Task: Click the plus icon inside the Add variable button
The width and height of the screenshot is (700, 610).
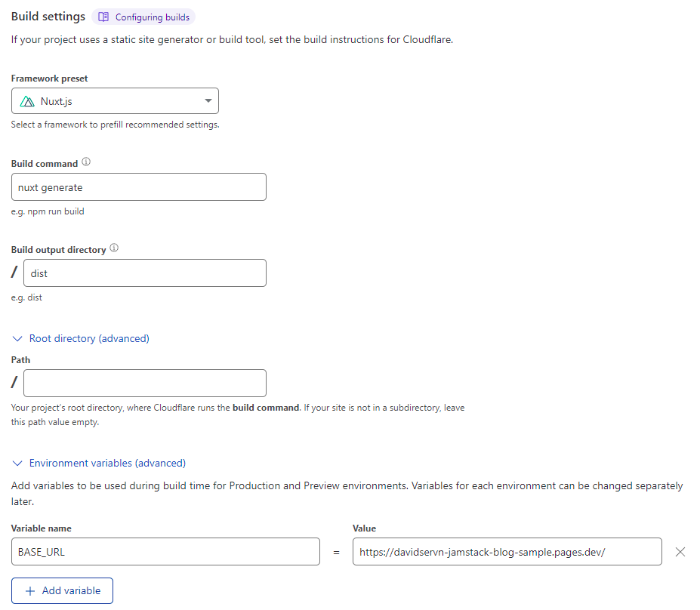Action: coord(29,590)
